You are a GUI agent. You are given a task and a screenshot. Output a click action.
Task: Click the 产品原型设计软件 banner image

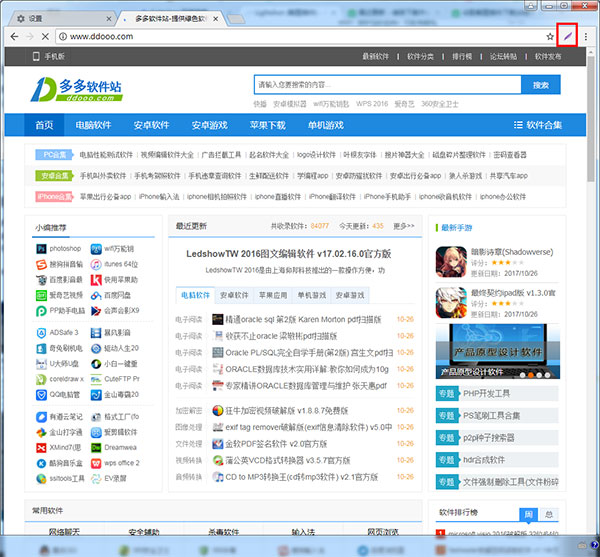point(497,351)
